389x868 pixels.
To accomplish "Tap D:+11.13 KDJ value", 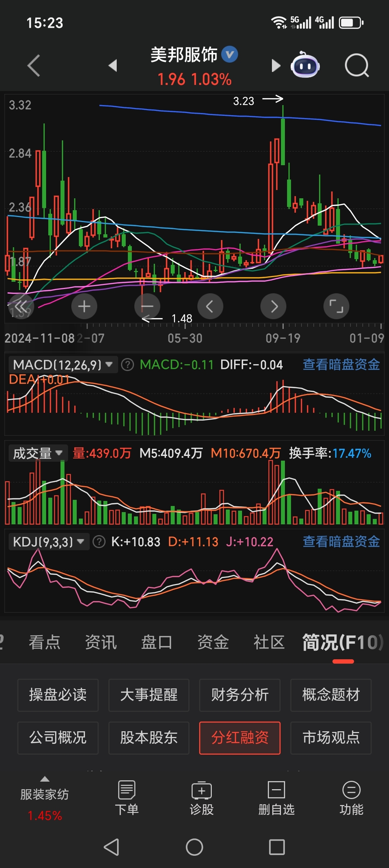I will pyautogui.click(x=193, y=542).
